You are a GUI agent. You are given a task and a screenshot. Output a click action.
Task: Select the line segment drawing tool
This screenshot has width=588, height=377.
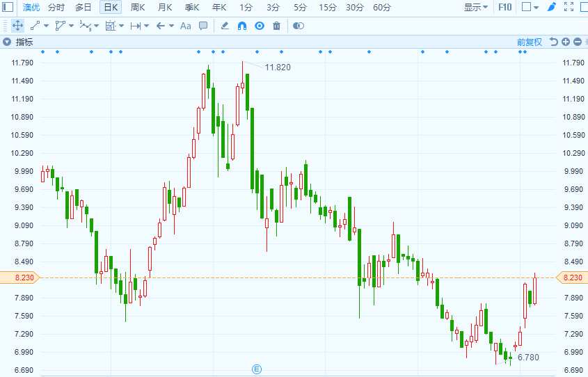(x=35, y=26)
